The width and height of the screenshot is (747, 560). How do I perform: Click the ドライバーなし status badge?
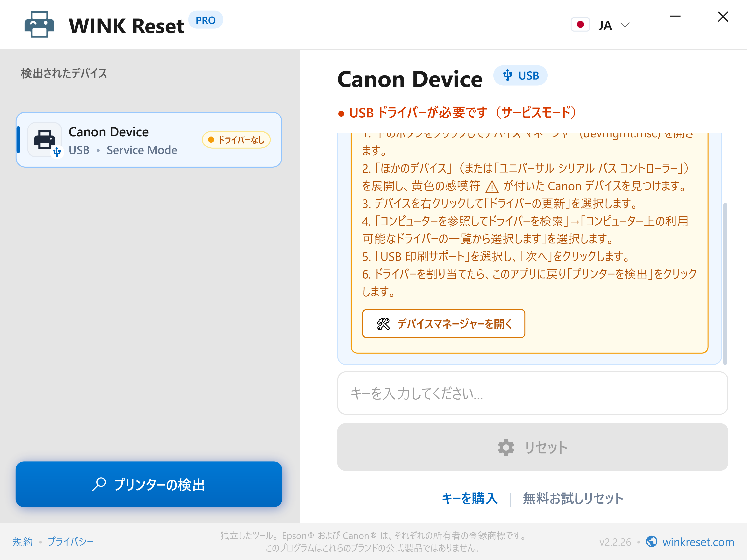[x=236, y=140]
